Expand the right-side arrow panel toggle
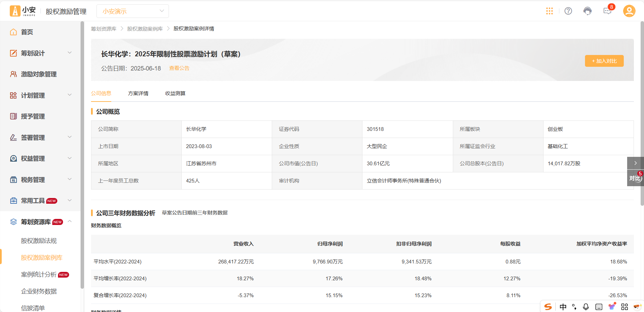Screen dimensions: 644x312 coord(636,163)
